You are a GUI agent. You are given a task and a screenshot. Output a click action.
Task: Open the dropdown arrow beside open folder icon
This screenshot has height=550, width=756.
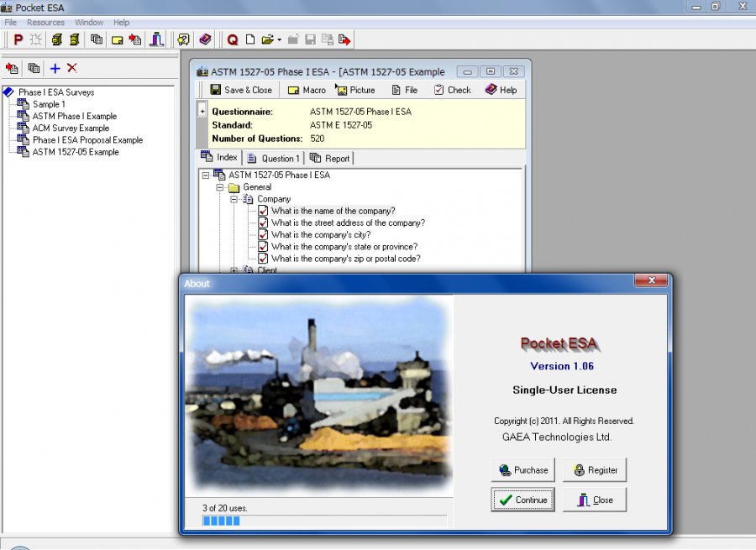[279, 40]
